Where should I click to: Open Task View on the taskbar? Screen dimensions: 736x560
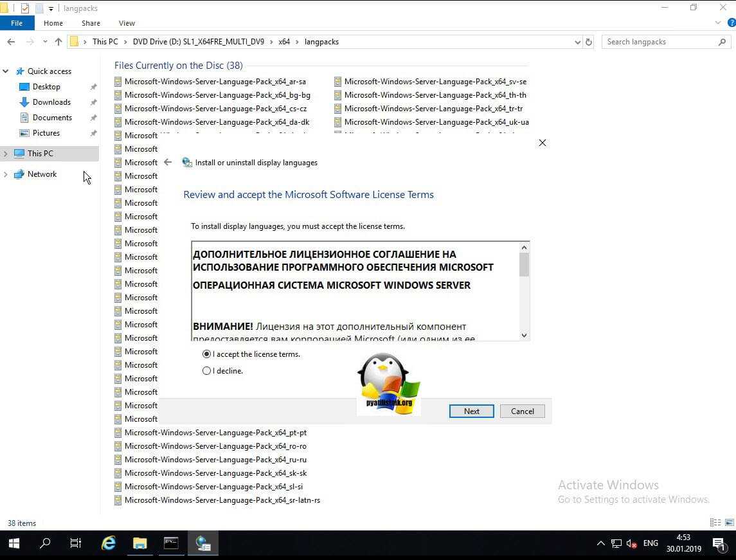pos(75,543)
